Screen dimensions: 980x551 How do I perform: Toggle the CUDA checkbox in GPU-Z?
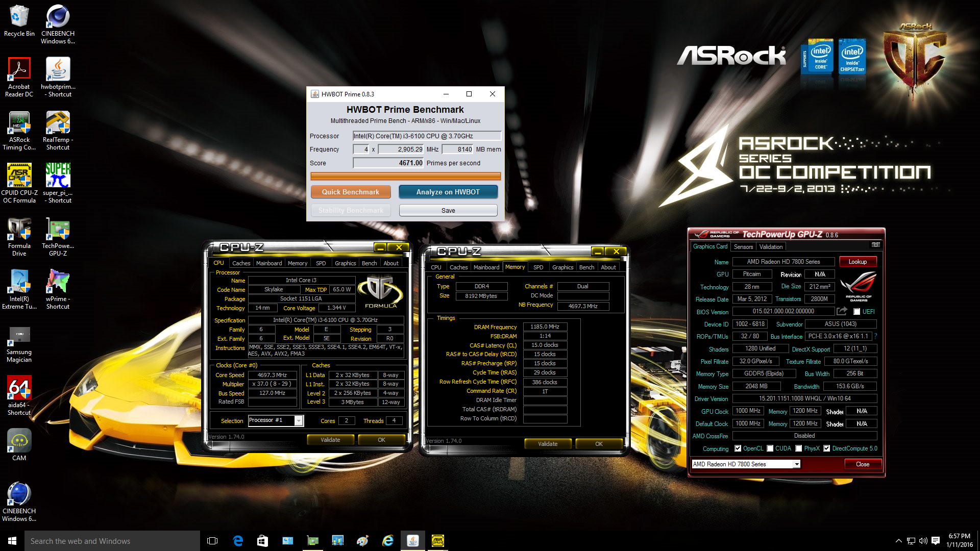point(770,448)
